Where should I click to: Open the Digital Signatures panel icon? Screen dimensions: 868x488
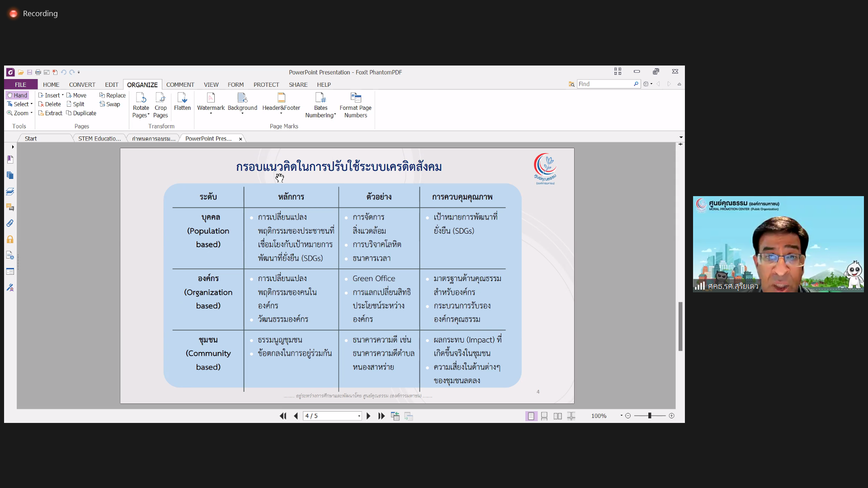(10, 287)
